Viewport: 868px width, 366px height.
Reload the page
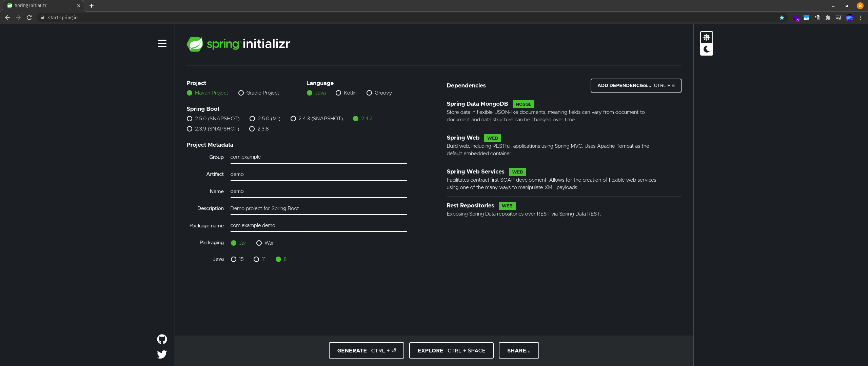tap(29, 18)
